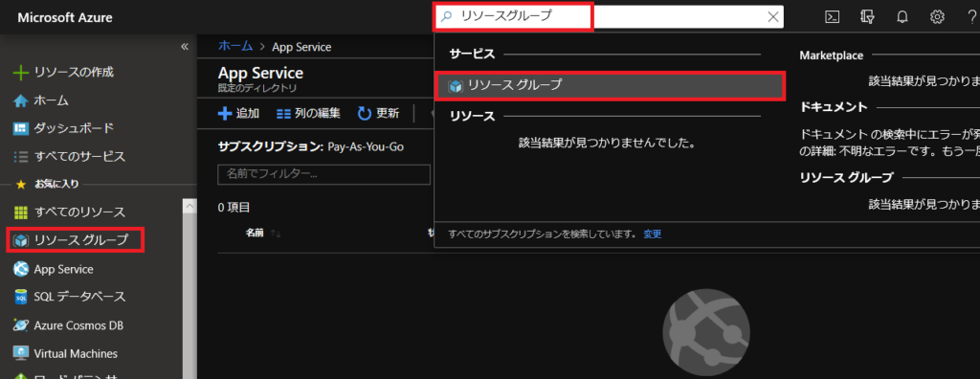The width and height of the screenshot is (980, 379).
Task: Open the directory and subscription filter icon
Action: 867,17
